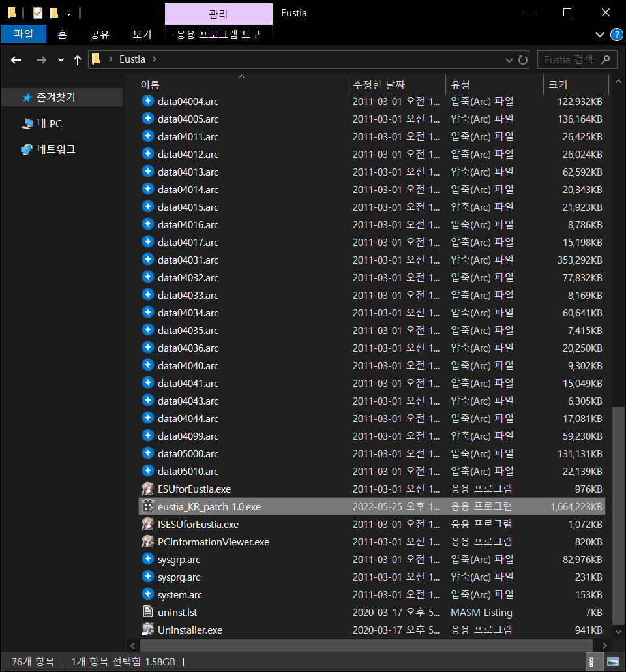Screen dimensions: 626x672
Task: Sort by the 크기 column header
Action: click(x=576, y=84)
